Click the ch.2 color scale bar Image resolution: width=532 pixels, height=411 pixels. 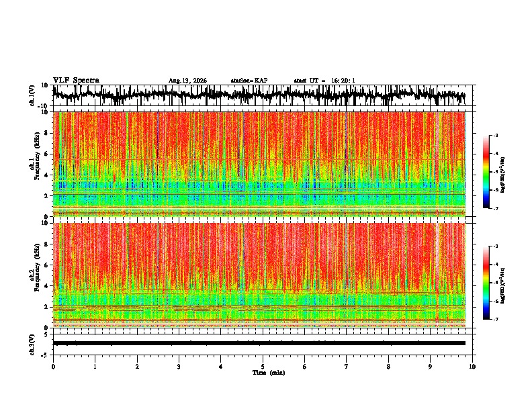[486, 283]
